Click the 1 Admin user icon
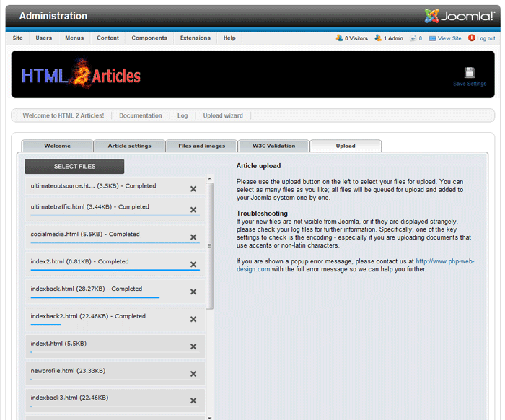Image resolution: width=505 pixels, height=420 pixels. point(378,38)
